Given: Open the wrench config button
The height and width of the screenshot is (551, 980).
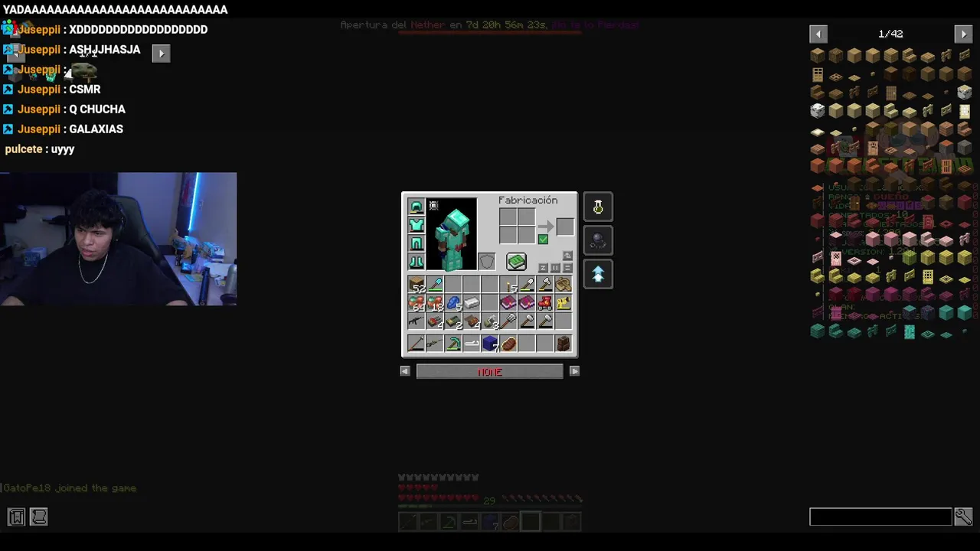Looking at the screenshot, I should (x=963, y=517).
